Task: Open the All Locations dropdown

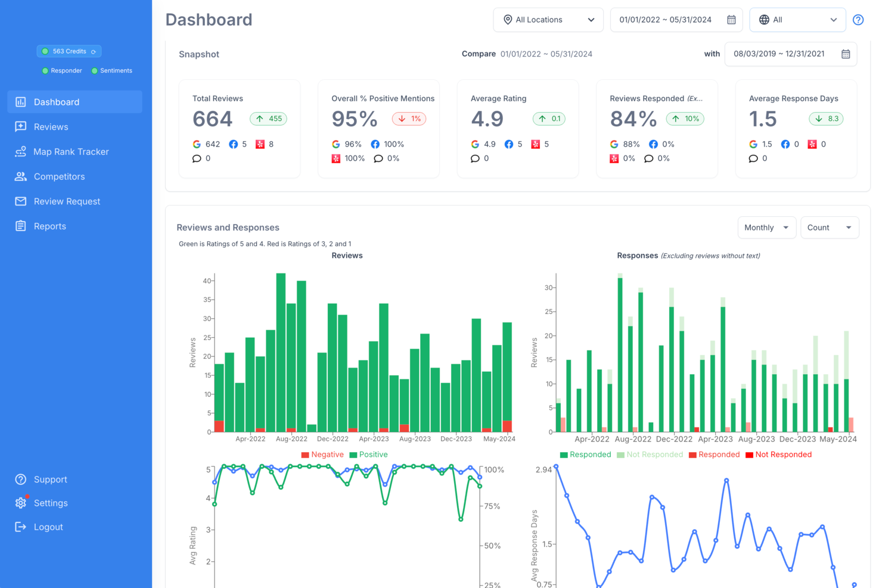Action: point(548,20)
